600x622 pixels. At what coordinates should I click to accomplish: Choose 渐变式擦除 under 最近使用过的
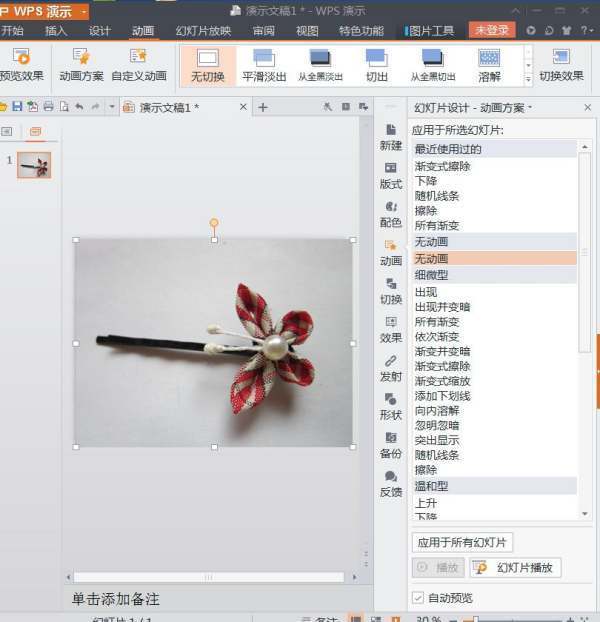[x=443, y=166]
